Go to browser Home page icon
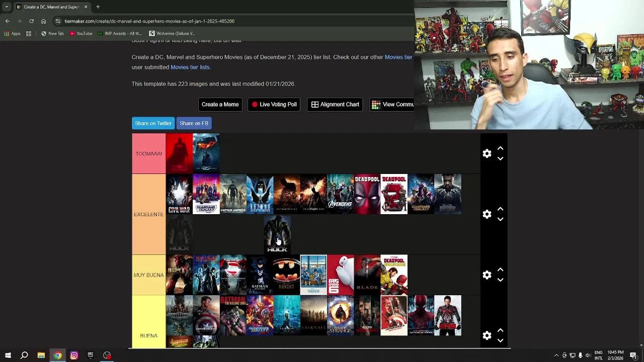The height and width of the screenshot is (362, 644). tap(43, 21)
